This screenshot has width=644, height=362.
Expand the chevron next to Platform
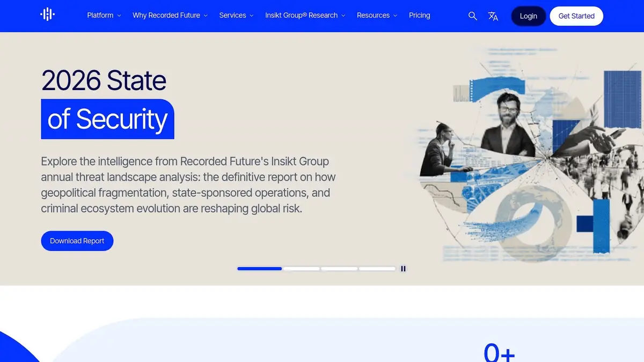119,16
